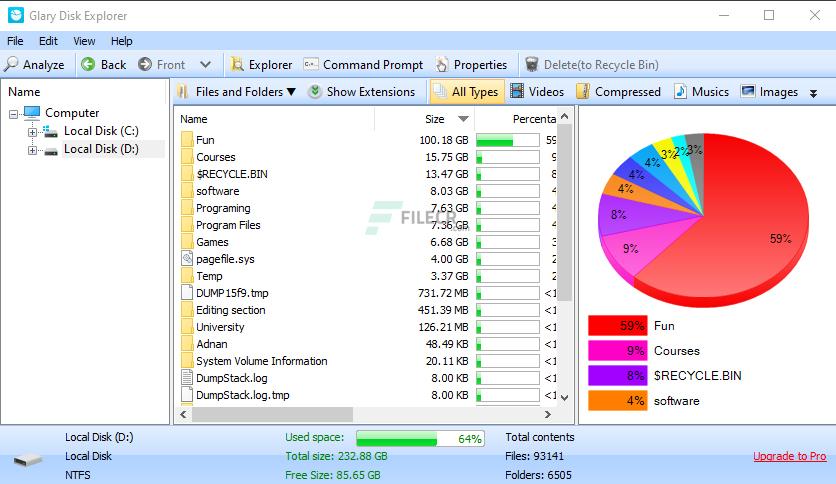This screenshot has width=836, height=484.
Task: Launch the Command Prompt icon
Action: pyautogui.click(x=311, y=64)
